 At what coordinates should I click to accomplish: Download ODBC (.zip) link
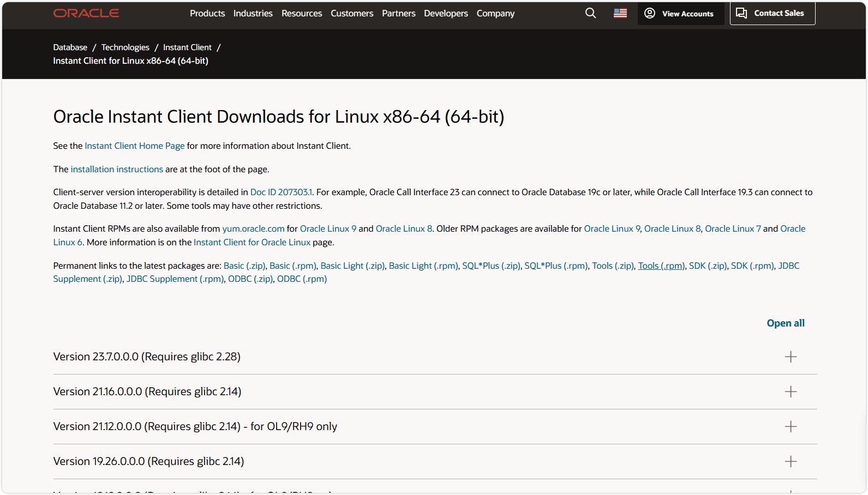point(250,279)
